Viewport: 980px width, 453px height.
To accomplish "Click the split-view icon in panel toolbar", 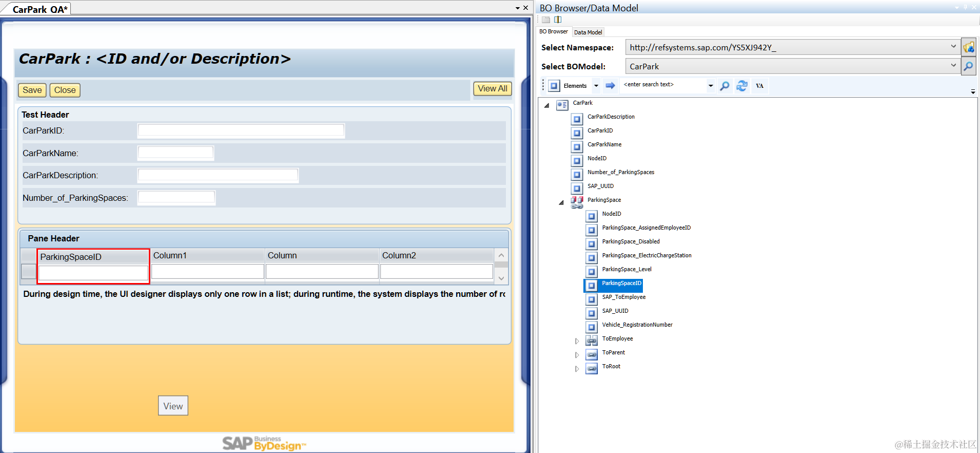I will click(x=558, y=20).
